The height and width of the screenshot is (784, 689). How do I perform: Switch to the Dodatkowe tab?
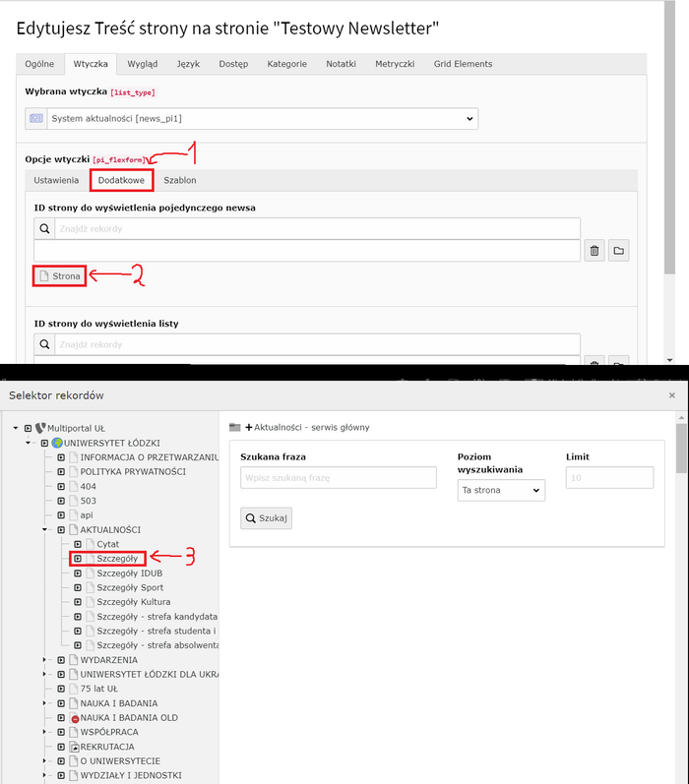click(121, 181)
